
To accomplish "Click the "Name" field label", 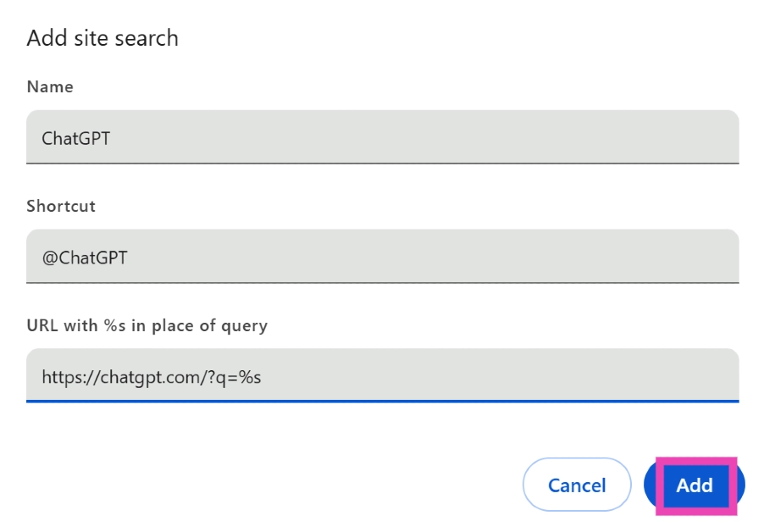I will point(50,86).
